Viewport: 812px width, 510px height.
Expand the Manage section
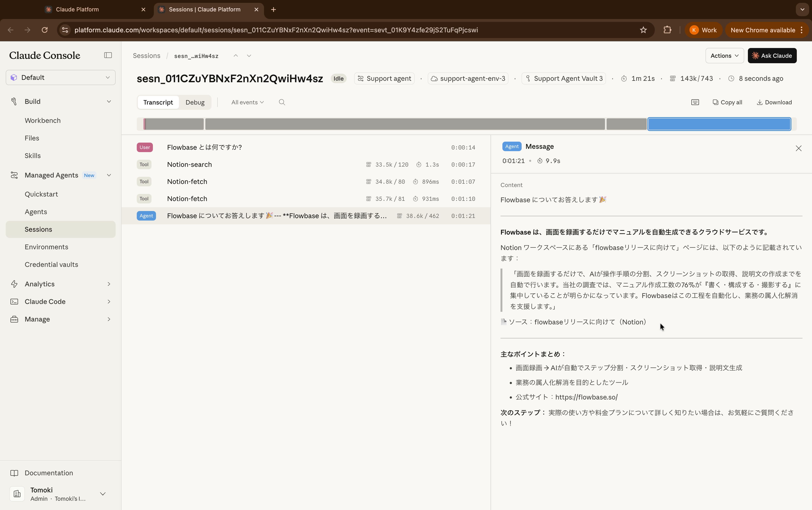point(109,319)
